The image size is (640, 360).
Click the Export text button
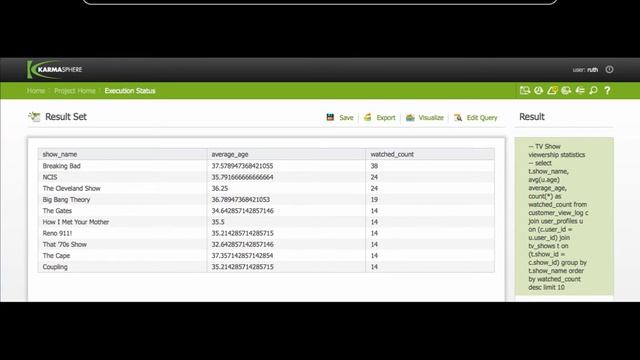point(386,118)
